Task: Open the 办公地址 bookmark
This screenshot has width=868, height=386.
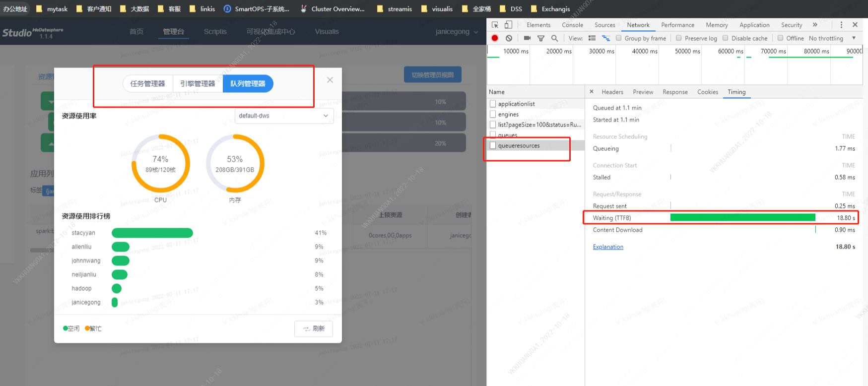Action: [15, 9]
